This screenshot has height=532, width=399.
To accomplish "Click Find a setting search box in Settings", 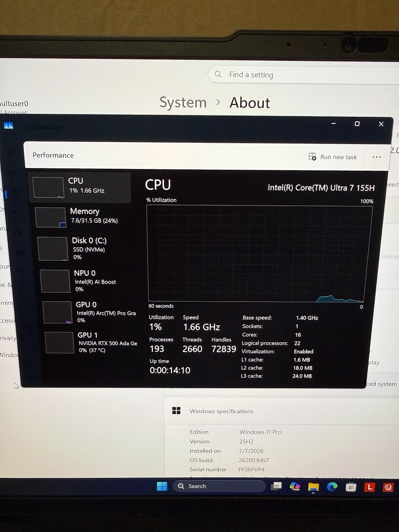I will point(303,74).
